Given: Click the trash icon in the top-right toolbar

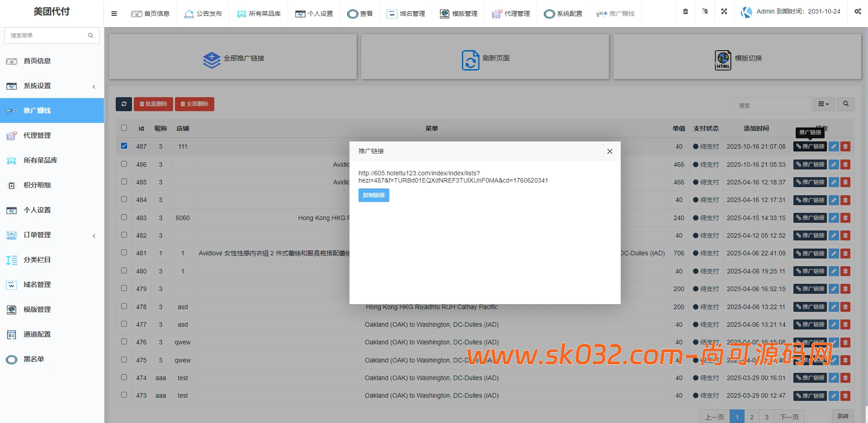Looking at the screenshot, I should click(x=685, y=11).
